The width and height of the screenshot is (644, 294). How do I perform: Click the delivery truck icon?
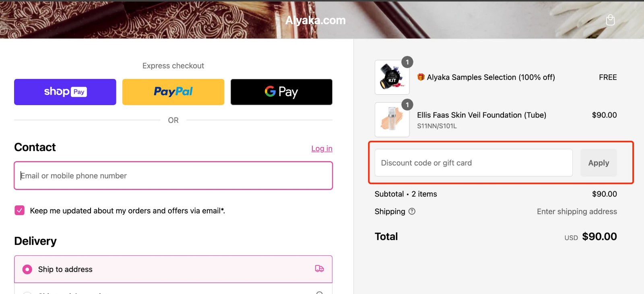coord(319,269)
